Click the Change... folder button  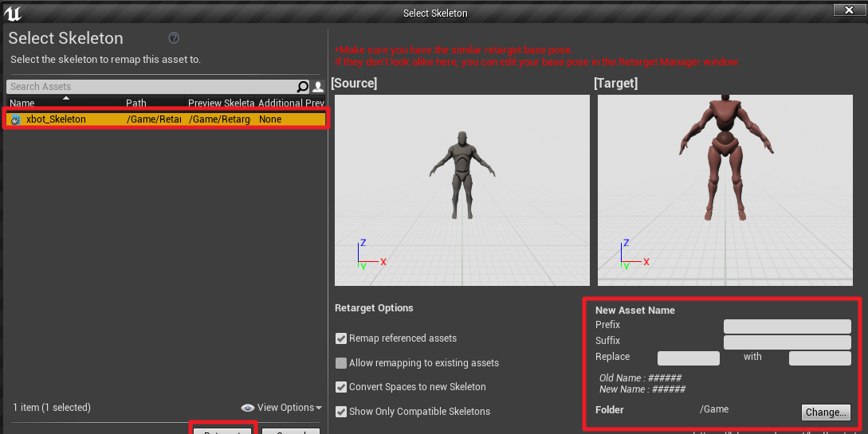coord(826,412)
